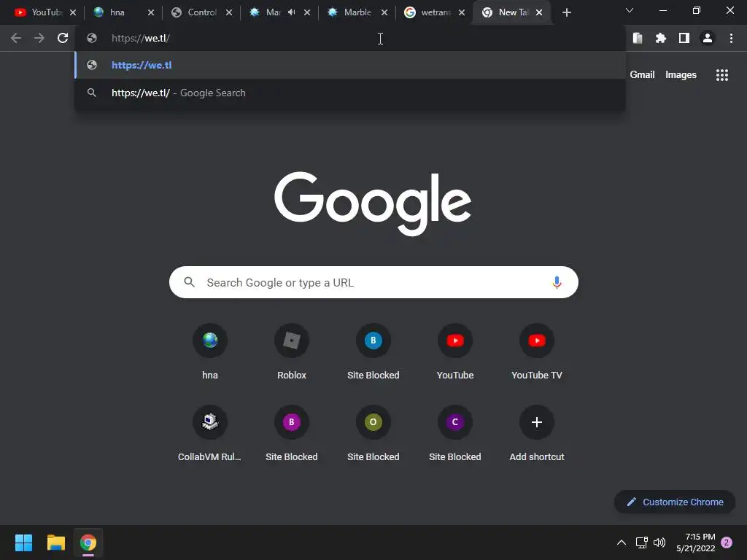The image size is (747, 560).
Task: Focus the Search Google or type a URL box
Action: pos(373,282)
